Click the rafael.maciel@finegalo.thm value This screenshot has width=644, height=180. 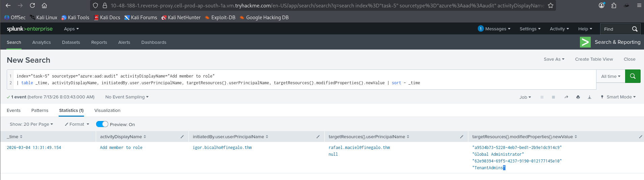(359, 148)
